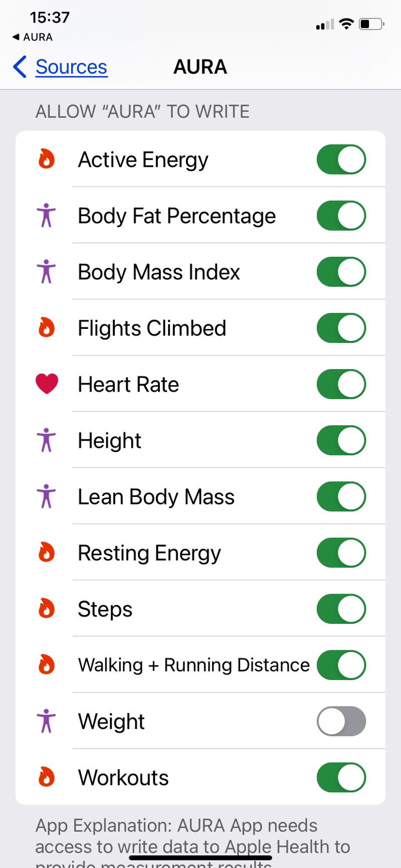The width and height of the screenshot is (401, 868).
Task: Tap the home indicator bar at bottom
Action: (200, 858)
